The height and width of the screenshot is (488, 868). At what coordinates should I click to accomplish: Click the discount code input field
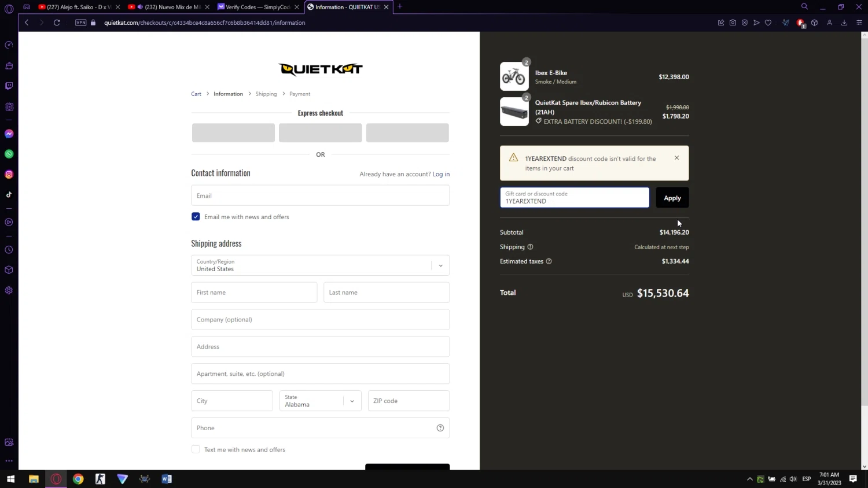[574, 198]
